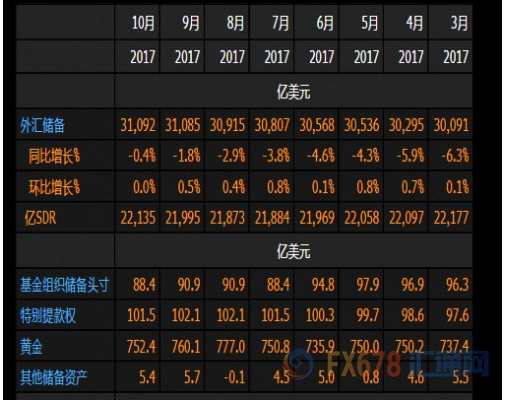Click the 30,295 foreign reserve value
This screenshot has width=507, height=400.
point(406,125)
